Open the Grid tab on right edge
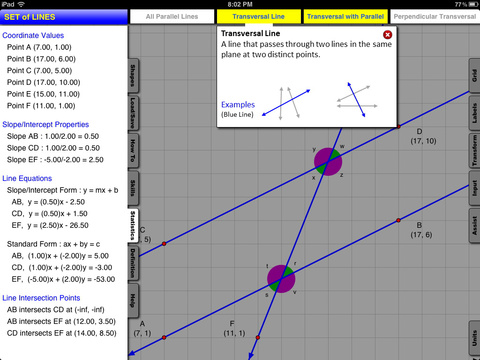This screenshot has height=360, width=480. (474, 75)
